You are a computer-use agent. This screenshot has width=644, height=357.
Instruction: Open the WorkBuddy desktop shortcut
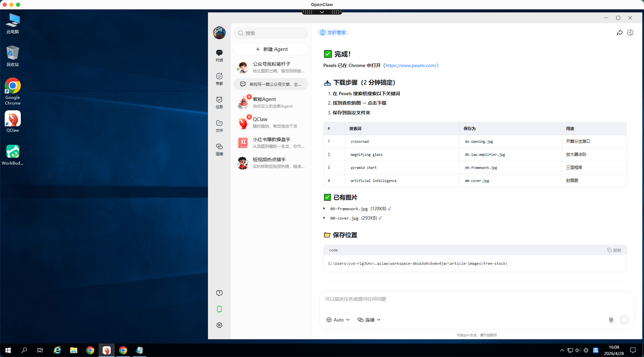point(13,155)
